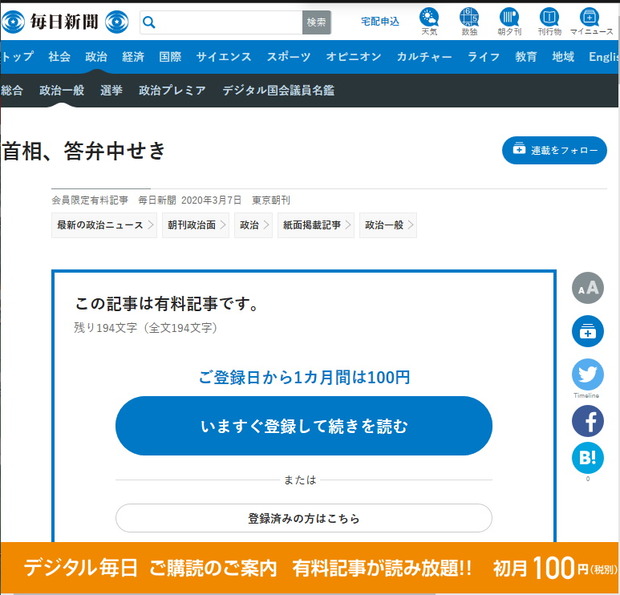620x595 pixels.
Task: Select the 政治プレミア sub-tab
Action: coord(172,90)
